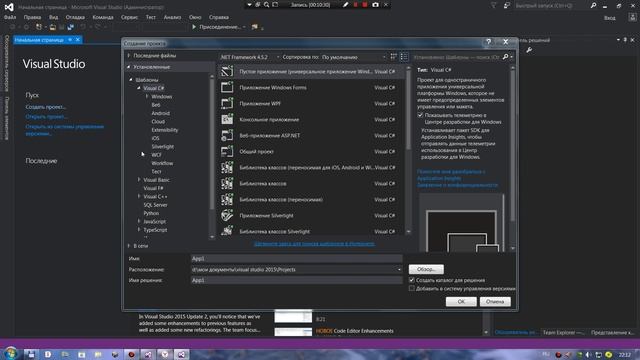640x360 pixels.
Task: Toggle create directory for solution checkbox
Action: pos(412,280)
